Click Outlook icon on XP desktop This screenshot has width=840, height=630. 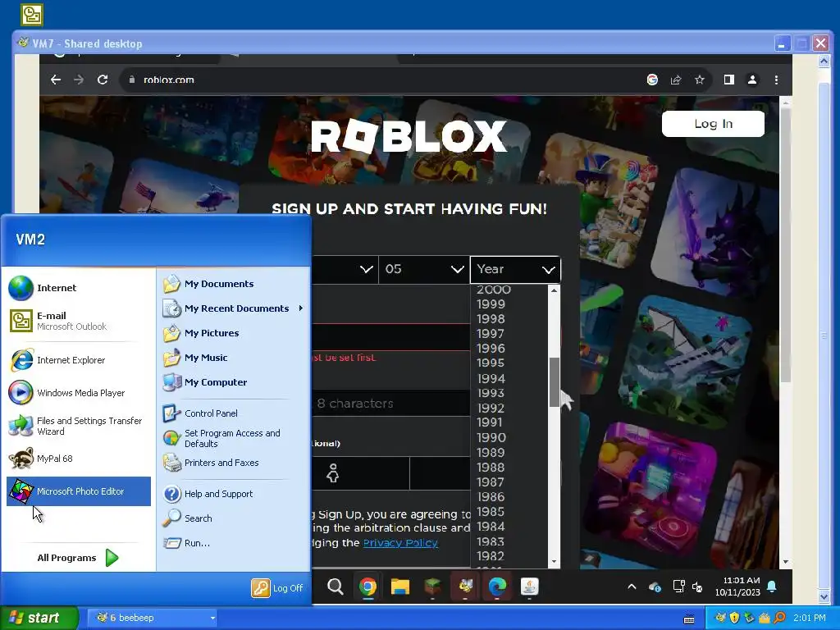point(32,15)
